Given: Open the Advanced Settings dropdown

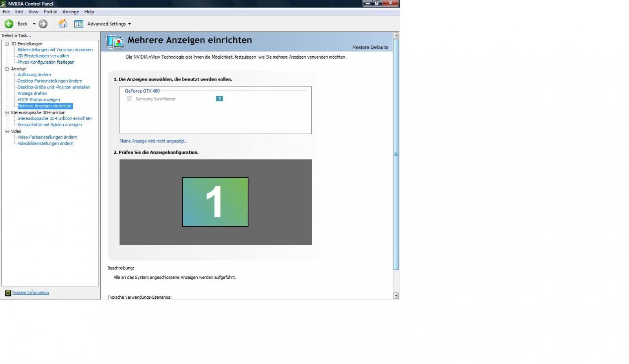Looking at the screenshot, I should click(109, 24).
